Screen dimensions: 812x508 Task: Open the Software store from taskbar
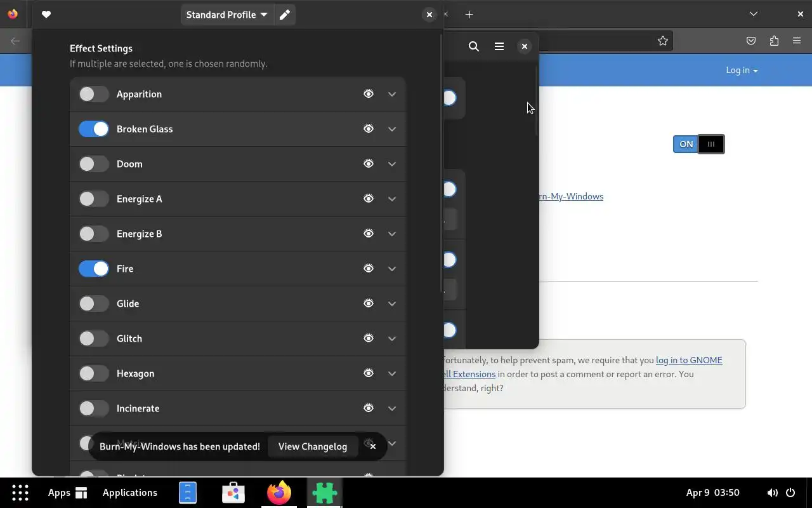tap(233, 493)
